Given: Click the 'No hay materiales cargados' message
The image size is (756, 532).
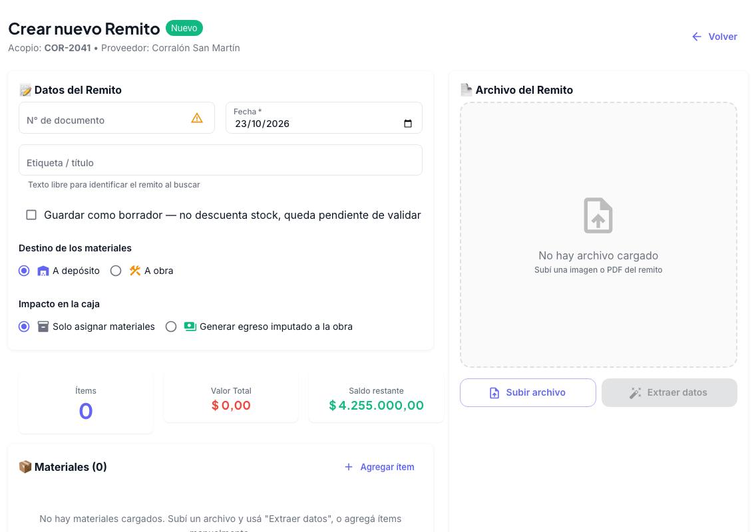Looking at the screenshot, I should (x=220, y=523).
